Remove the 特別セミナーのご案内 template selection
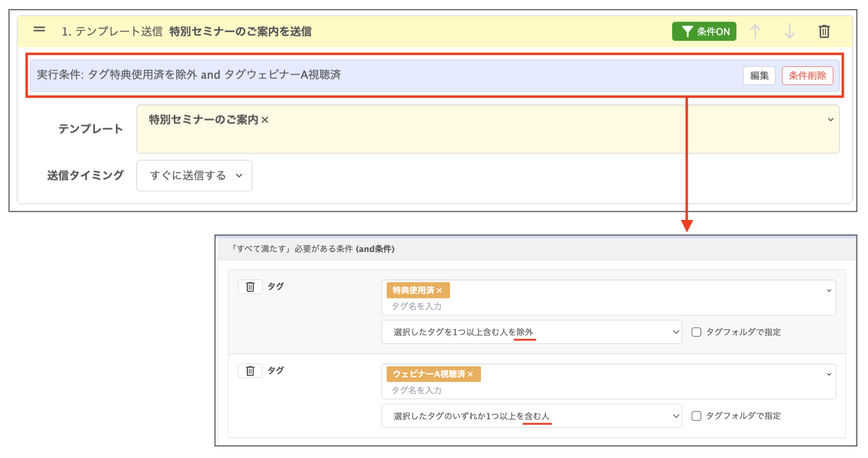Image resolution: width=868 pixels, height=458 pixels. point(265,120)
